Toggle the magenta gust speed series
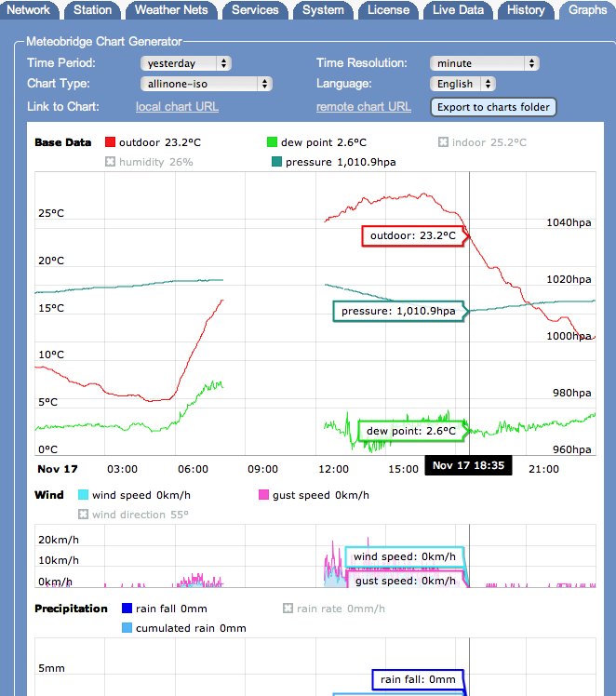This screenshot has width=616, height=696. 263,494
